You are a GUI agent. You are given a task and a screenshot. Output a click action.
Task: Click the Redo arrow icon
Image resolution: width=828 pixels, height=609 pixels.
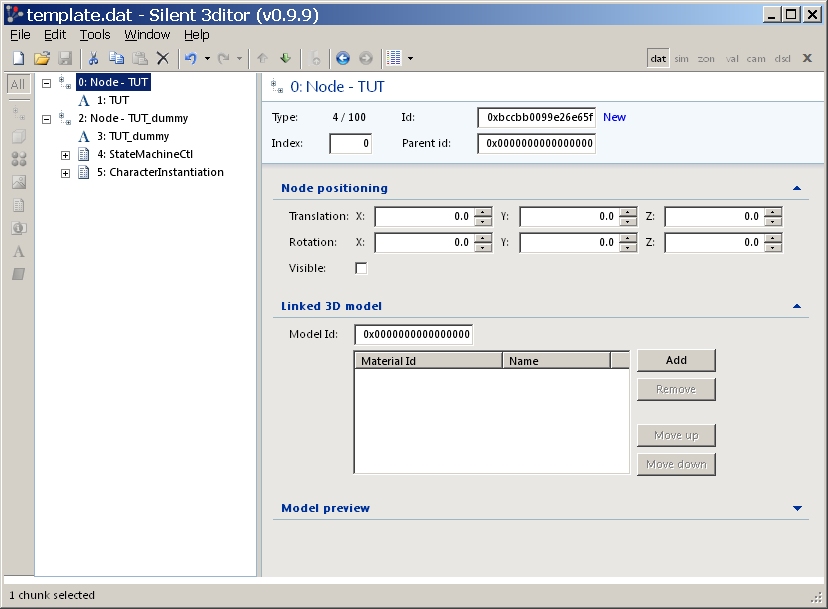224,58
